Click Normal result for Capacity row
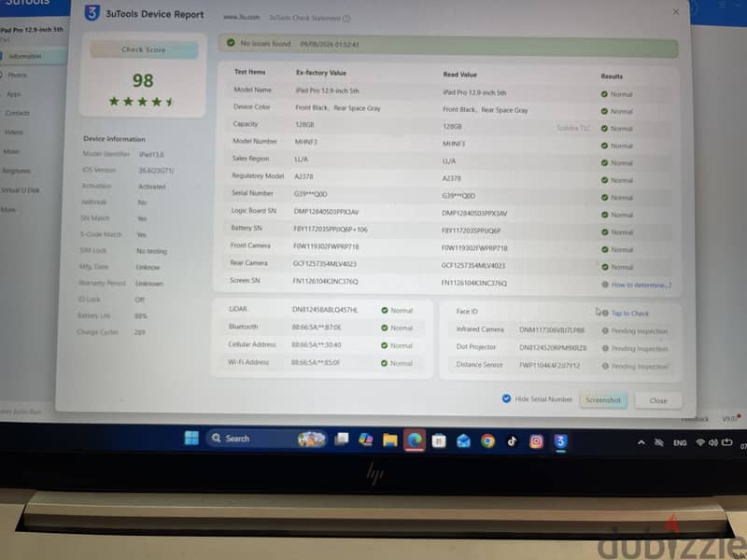 [617, 129]
